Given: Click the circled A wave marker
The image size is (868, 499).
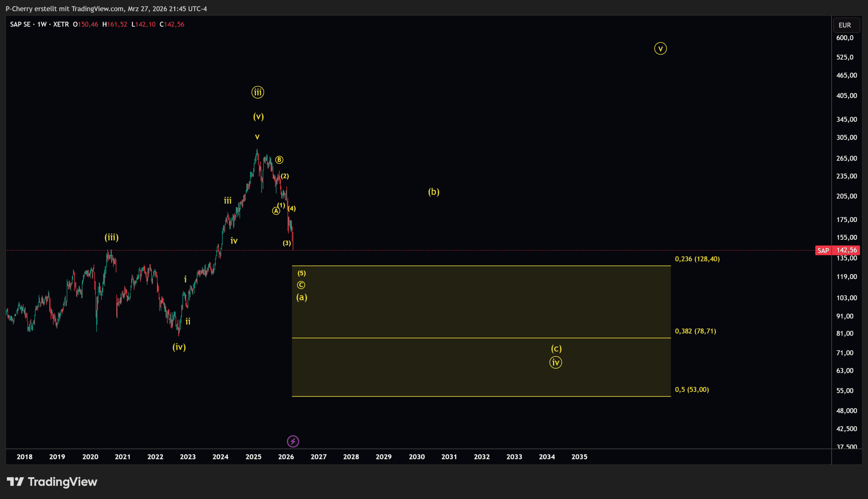Looking at the screenshot, I should 276,211.
